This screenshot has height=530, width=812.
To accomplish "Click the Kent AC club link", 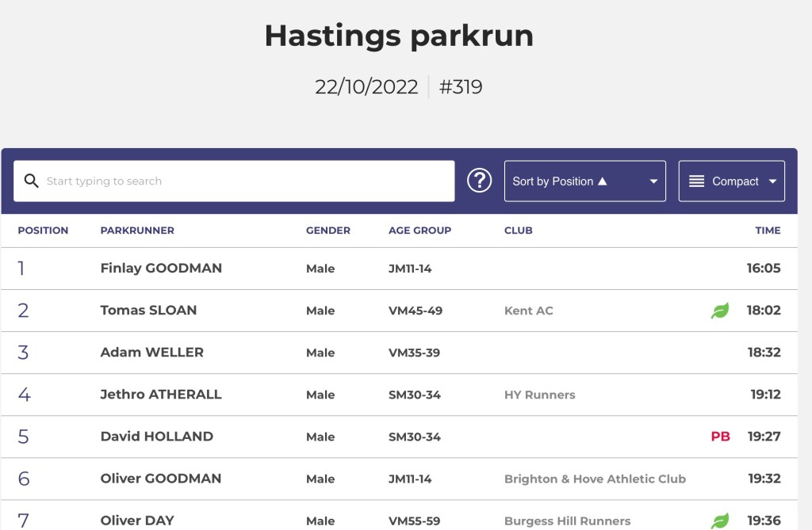I will point(528,311).
